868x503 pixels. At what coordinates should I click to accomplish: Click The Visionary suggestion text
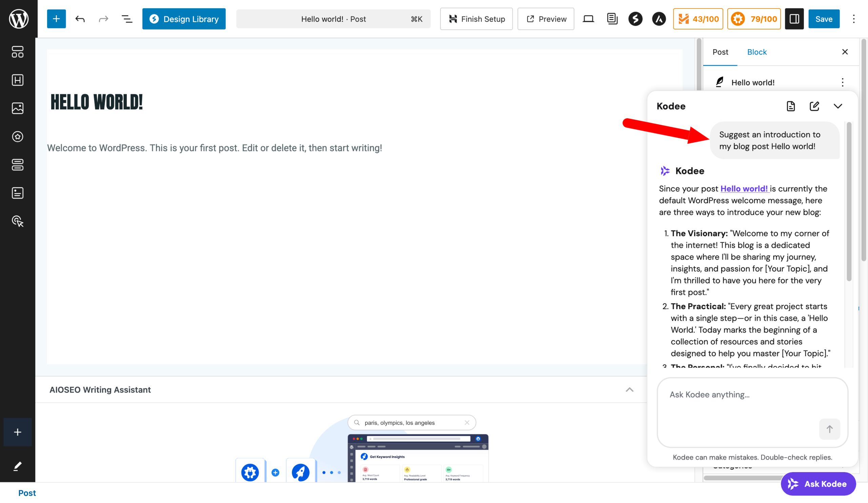(750, 263)
